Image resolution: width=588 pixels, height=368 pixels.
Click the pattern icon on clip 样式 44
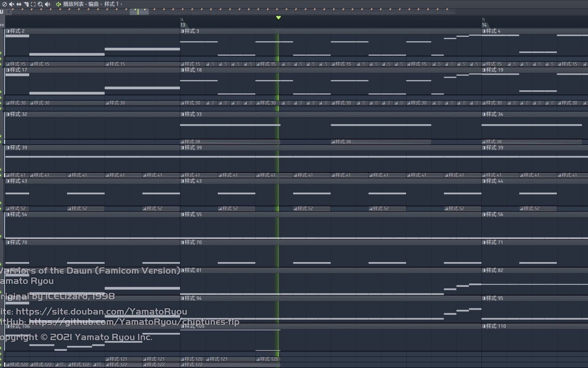pyautogui.click(x=484, y=181)
